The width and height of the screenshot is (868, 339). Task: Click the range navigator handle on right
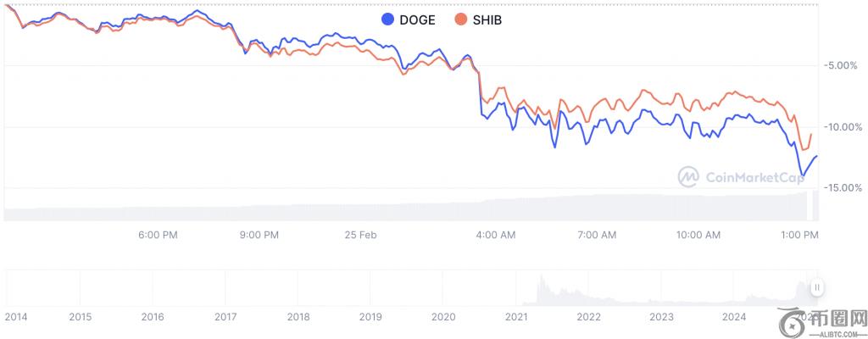(x=817, y=288)
